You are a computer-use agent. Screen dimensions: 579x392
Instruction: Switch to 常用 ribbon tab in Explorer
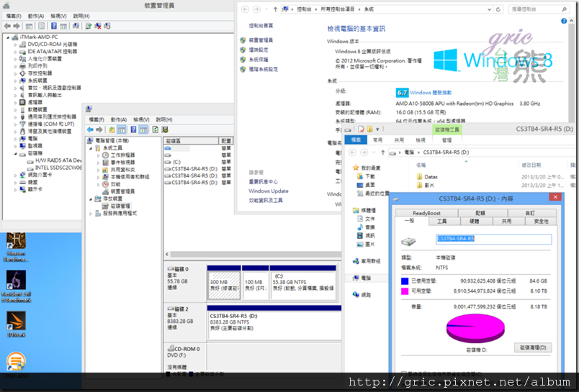click(x=378, y=140)
